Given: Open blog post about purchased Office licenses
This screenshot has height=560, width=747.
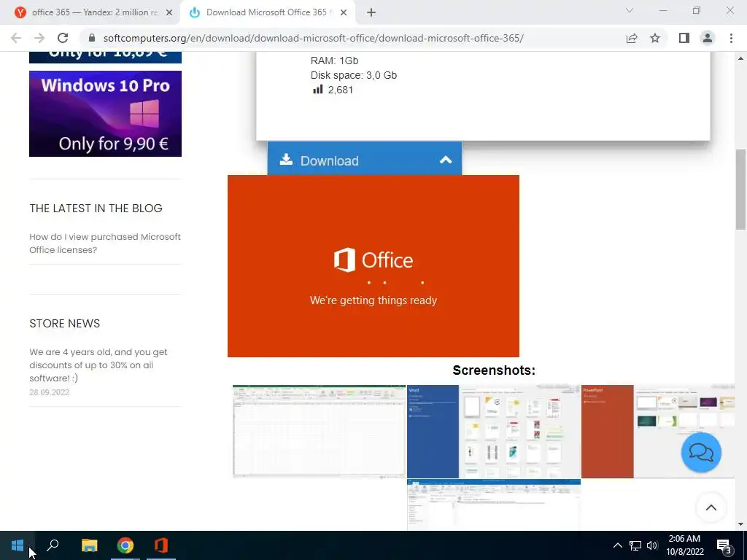Looking at the screenshot, I should (x=105, y=244).
